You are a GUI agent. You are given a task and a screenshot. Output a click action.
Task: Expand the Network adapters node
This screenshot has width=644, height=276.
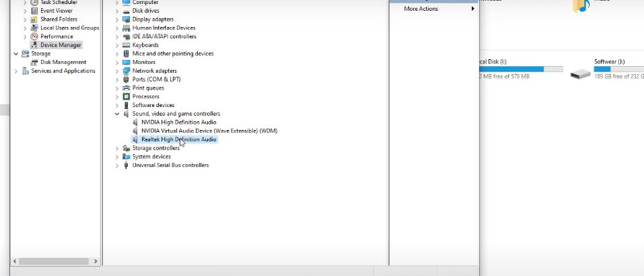click(117, 71)
